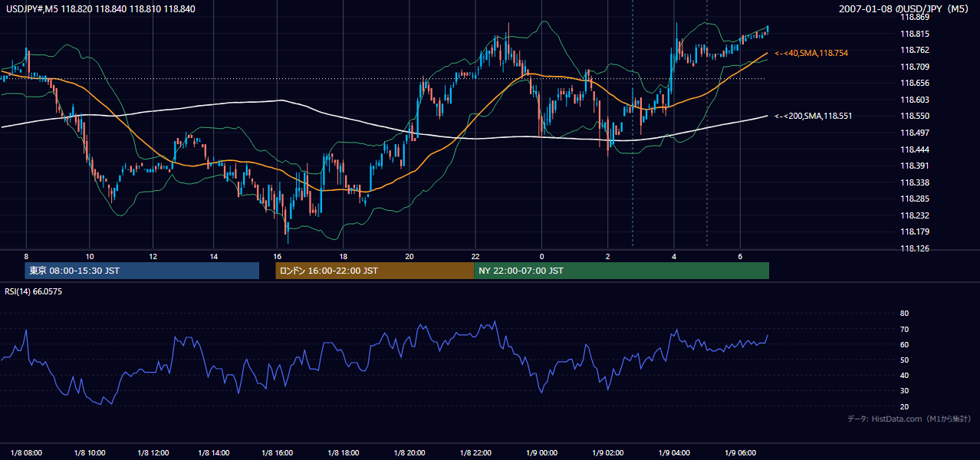980x460 pixels.
Task: Click the 1/9 02:00 time label
Action: [x=608, y=452]
